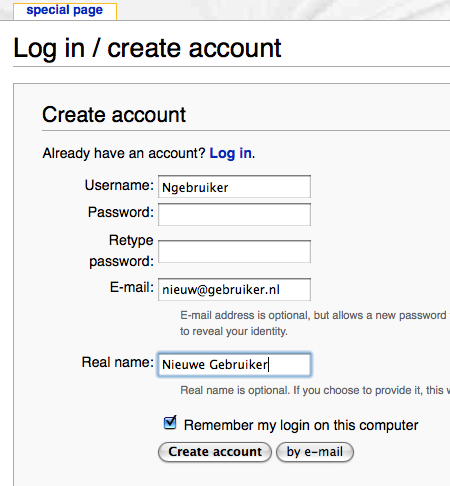Image resolution: width=450 pixels, height=486 pixels.
Task: Open the special page tab
Action: pos(65,10)
